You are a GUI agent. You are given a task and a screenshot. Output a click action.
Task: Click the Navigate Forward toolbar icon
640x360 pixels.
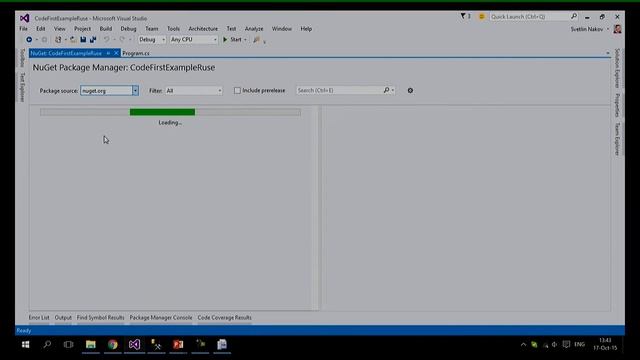click(44, 40)
